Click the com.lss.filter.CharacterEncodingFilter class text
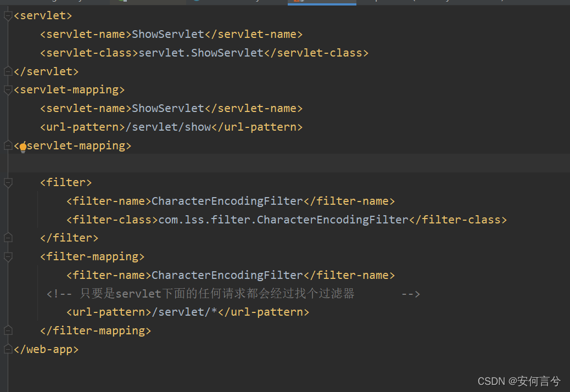Viewport: 570px width, 392px height. click(283, 220)
